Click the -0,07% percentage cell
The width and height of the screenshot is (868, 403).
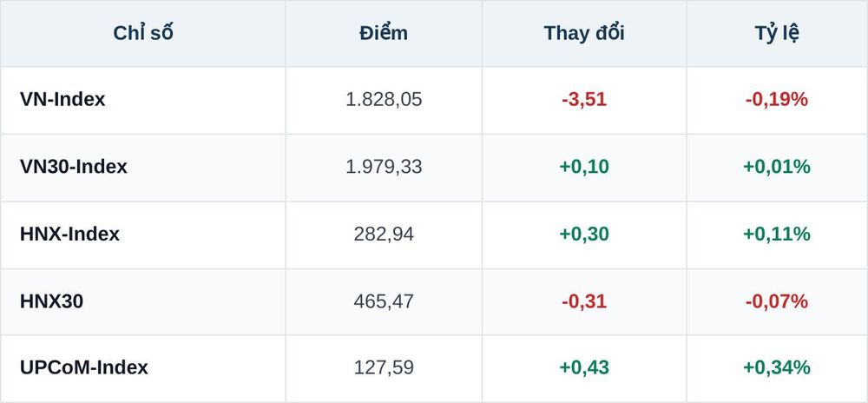tap(777, 301)
